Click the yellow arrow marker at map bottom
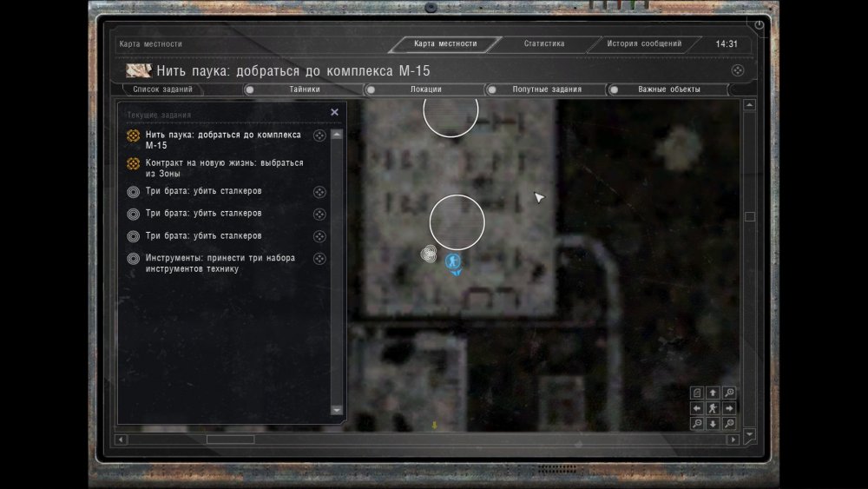The image size is (868, 489). click(x=435, y=425)
